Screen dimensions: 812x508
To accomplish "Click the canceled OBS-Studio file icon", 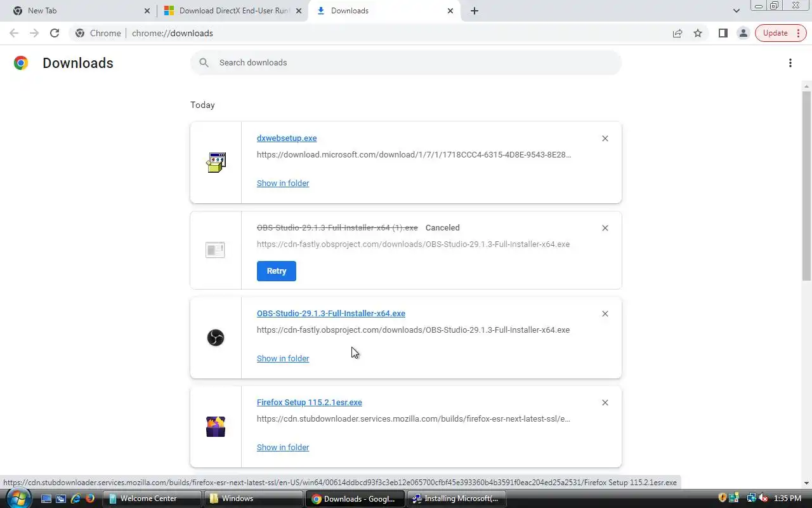I will [216, 250].
